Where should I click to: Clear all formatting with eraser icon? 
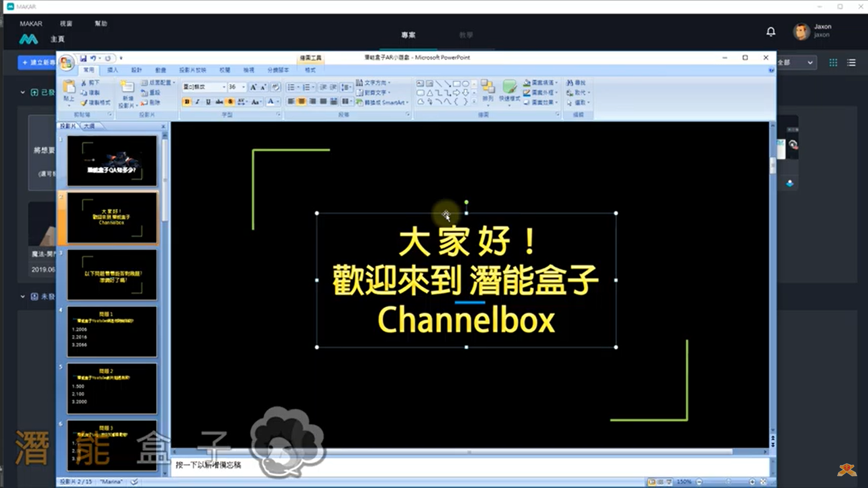point(275,87)
